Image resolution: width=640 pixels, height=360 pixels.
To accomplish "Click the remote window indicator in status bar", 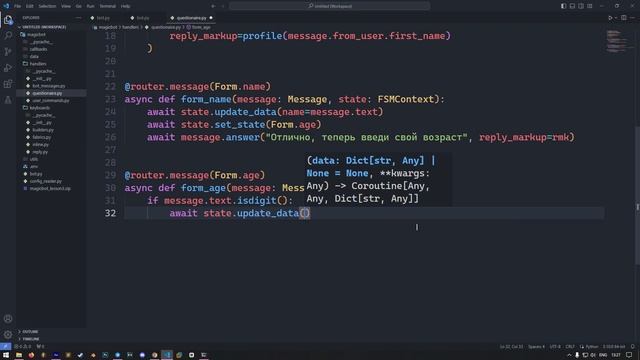I will click(5, 347).
